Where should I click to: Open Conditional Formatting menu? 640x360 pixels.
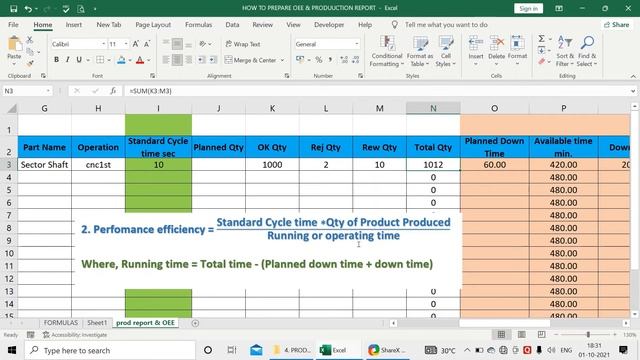pyautogui.click(x=387, y=51)
